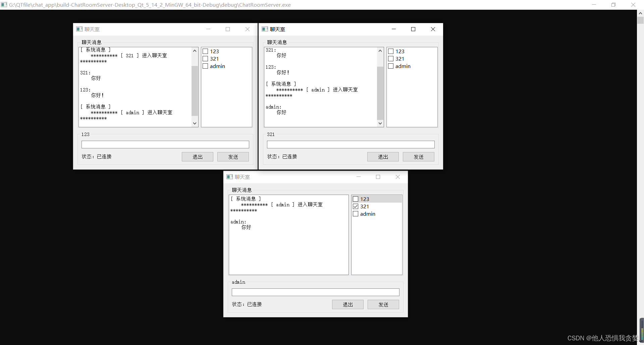
Task: Click the scroll-up arrow in the 123 user's chat log
Action: (x=195, y=51)
